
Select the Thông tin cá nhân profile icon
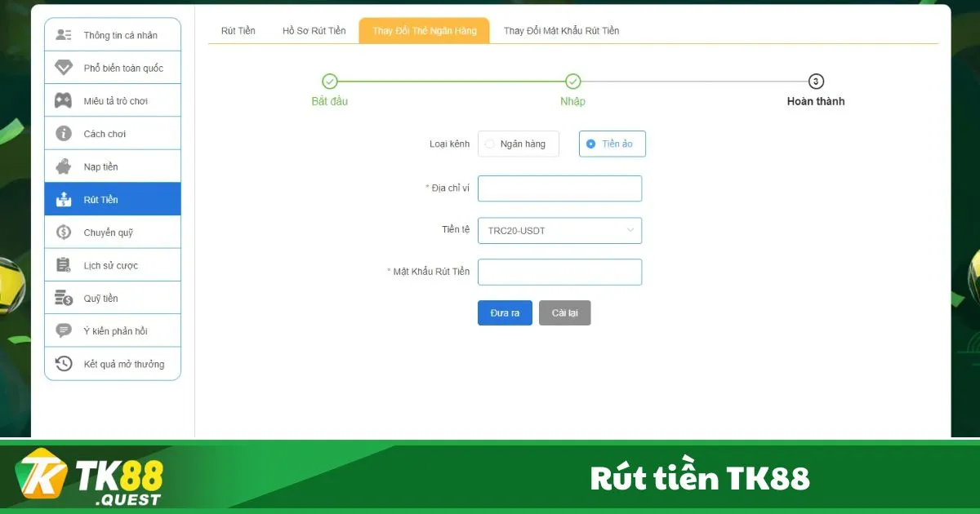coord(64,34)
